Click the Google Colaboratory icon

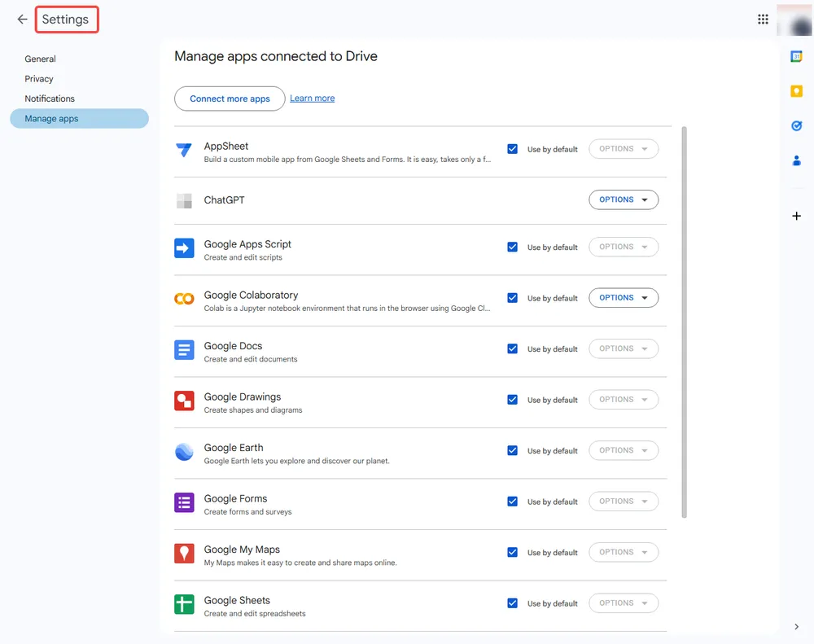(x=184, y=299)
